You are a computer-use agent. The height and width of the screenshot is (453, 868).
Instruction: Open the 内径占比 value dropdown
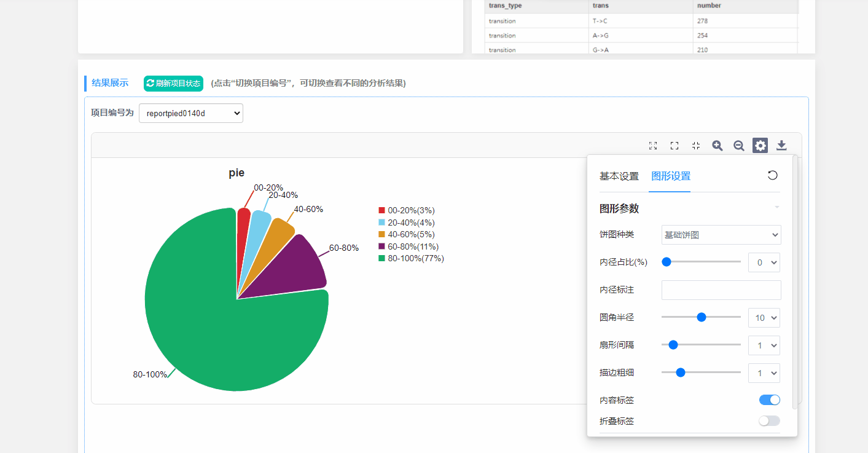point(764,262)
